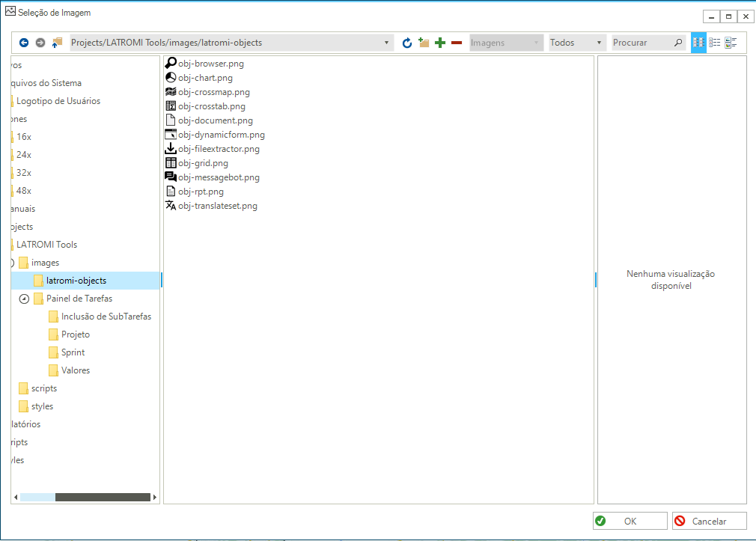Click the forward navigation arrow
Viewport: 756px width, 541px height.
(40, 43)
